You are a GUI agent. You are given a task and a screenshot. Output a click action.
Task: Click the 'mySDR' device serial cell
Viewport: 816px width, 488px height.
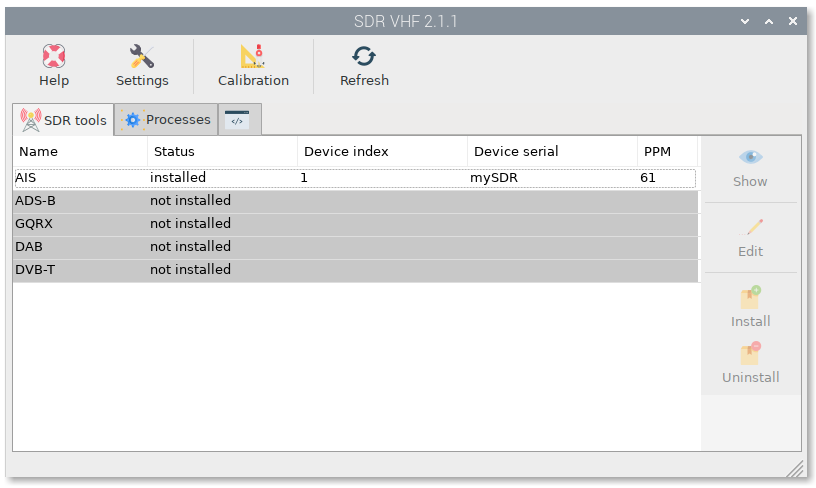click(x=494, y=178)
